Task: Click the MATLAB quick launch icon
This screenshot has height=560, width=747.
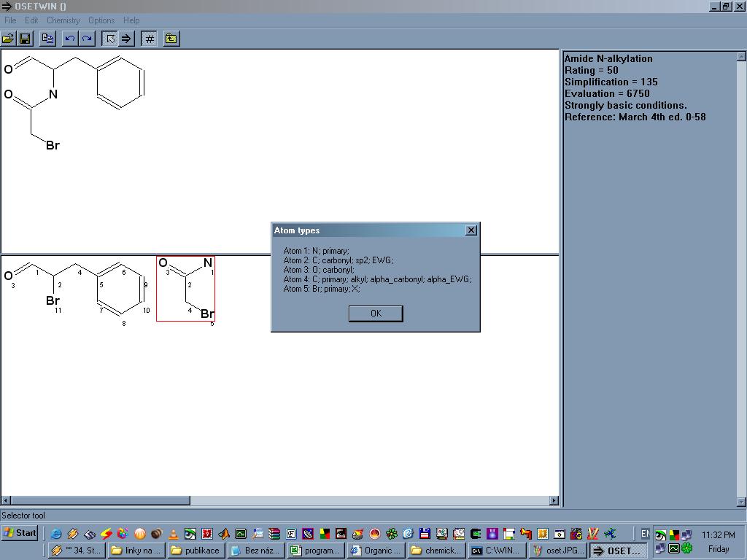Action: tap(224, 534)
